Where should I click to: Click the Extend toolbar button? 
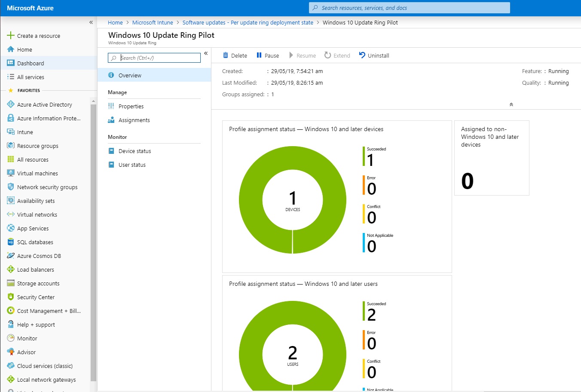337,55
